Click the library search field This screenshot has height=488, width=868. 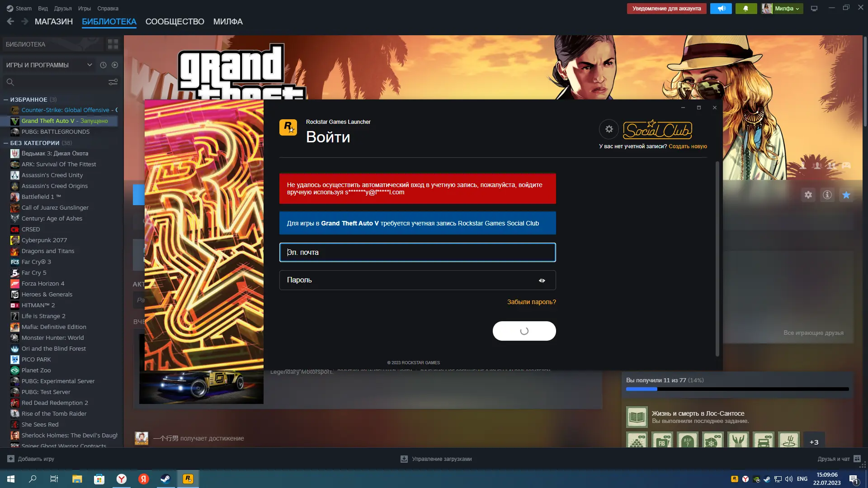coord(54,82)
